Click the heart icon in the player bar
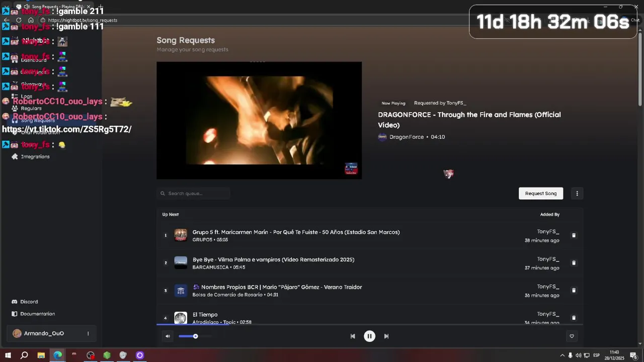644x362 pixels. point(572,336)
